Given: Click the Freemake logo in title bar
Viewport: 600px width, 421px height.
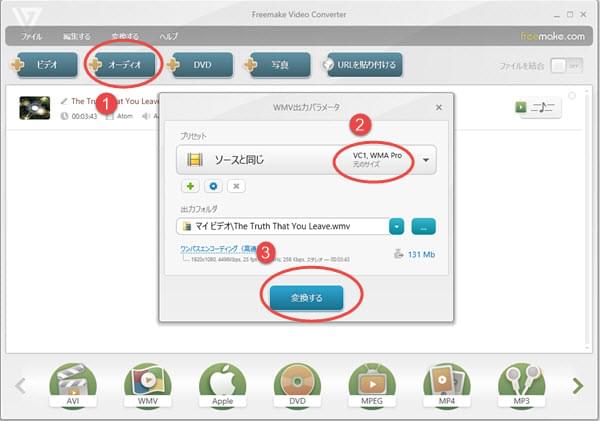Looking at the screenshot, I should (x=26, y=16).
